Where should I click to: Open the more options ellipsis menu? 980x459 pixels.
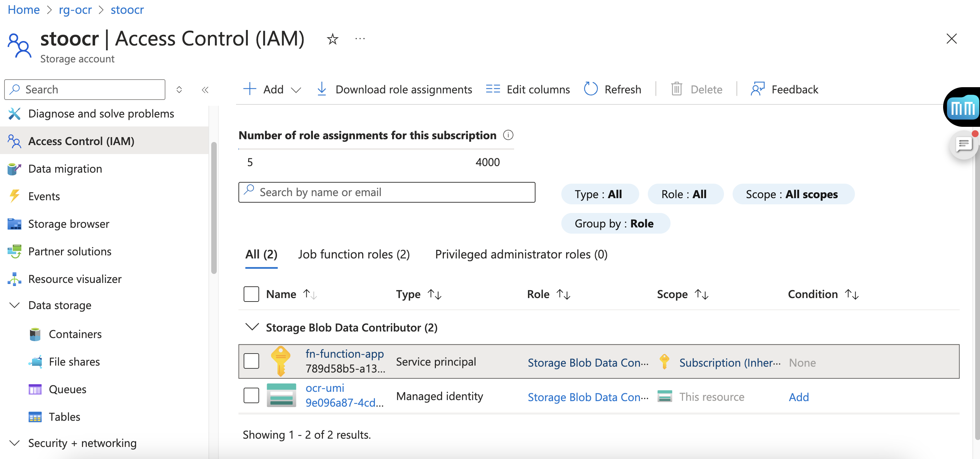click(360, 39)
